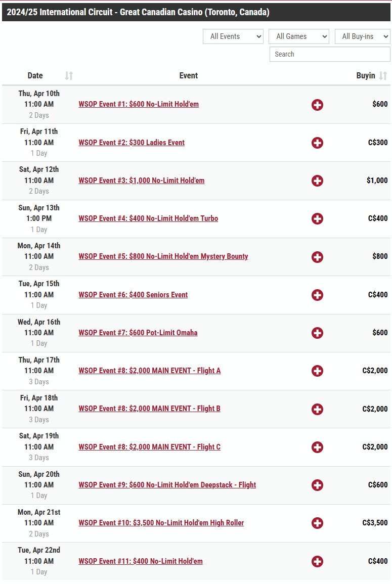
Task: Open the All Games dropdown
Action: coord(299,36)
